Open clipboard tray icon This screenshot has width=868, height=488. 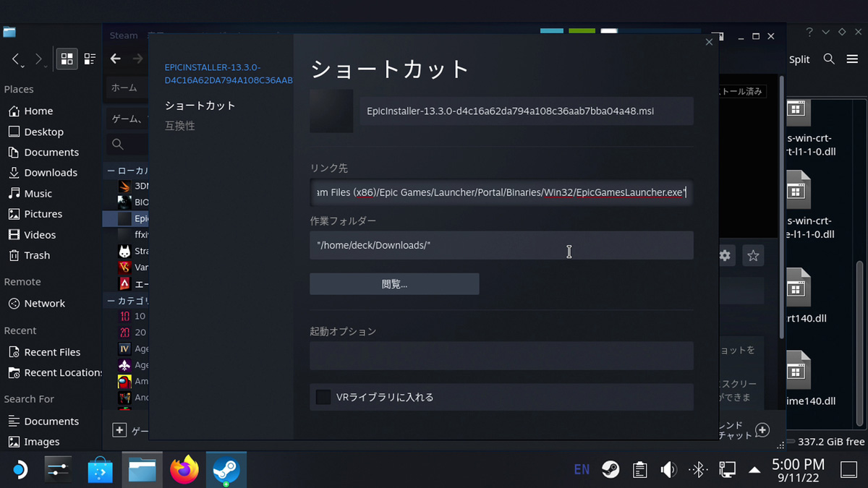tap(639, 470)
